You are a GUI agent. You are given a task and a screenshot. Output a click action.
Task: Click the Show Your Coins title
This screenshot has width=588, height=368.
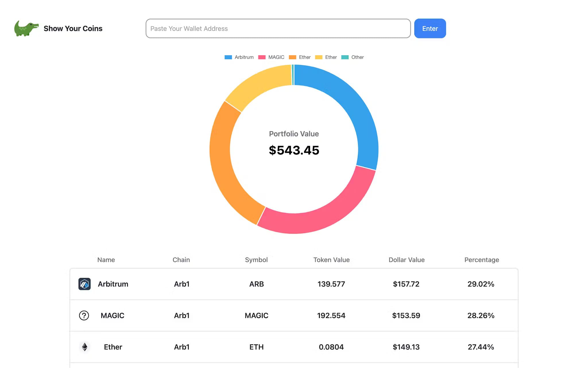coord(73,28)
